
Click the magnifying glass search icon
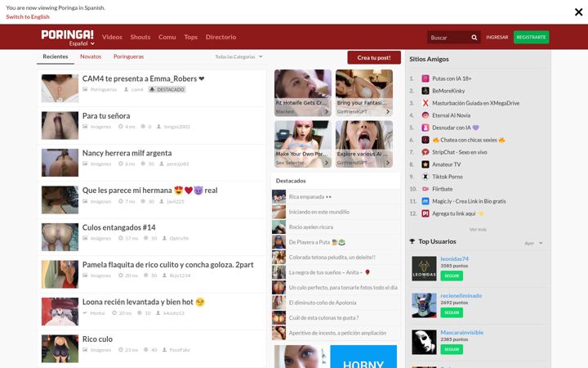pos(474,37)
